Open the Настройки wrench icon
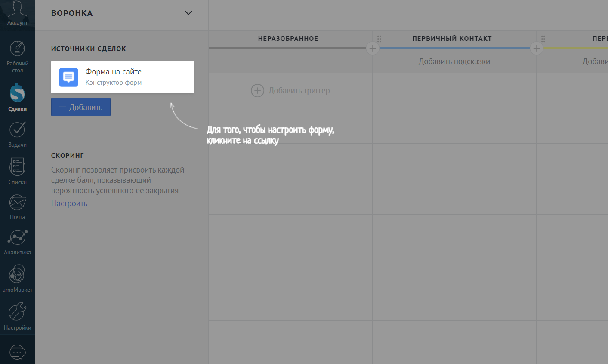The height and width of the screenshot is (364, 608). click(x=17, y=312)
